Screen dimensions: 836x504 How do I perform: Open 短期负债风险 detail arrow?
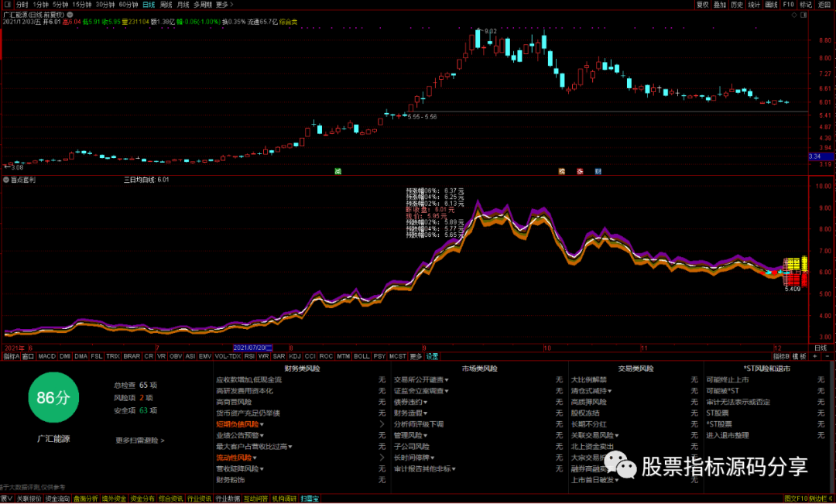point(382,424)
